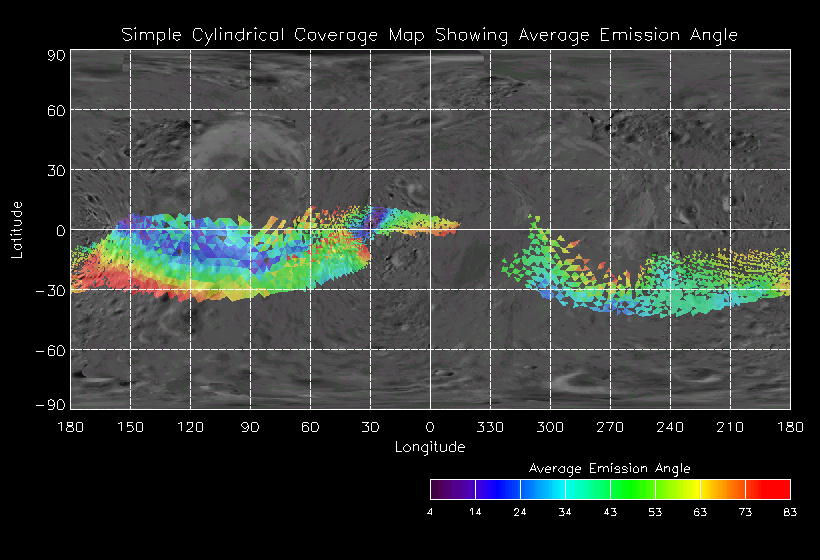Click the '63' legend value label
Image resolution: width=820 pixels, height=560 pixels.
click(700, 512)
